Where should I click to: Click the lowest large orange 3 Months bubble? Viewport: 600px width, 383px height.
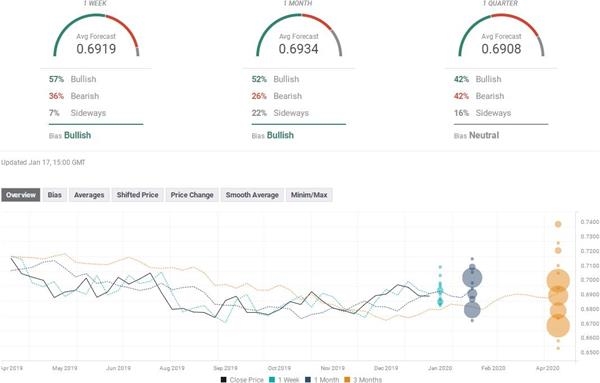click(x=558, y=325)
